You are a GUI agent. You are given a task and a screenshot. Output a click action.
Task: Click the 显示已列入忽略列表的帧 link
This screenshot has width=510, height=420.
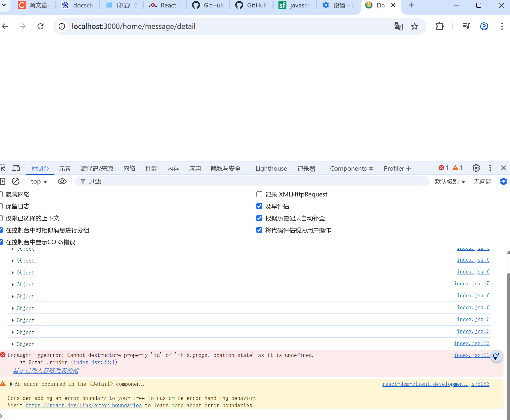[x=46, y=370]
